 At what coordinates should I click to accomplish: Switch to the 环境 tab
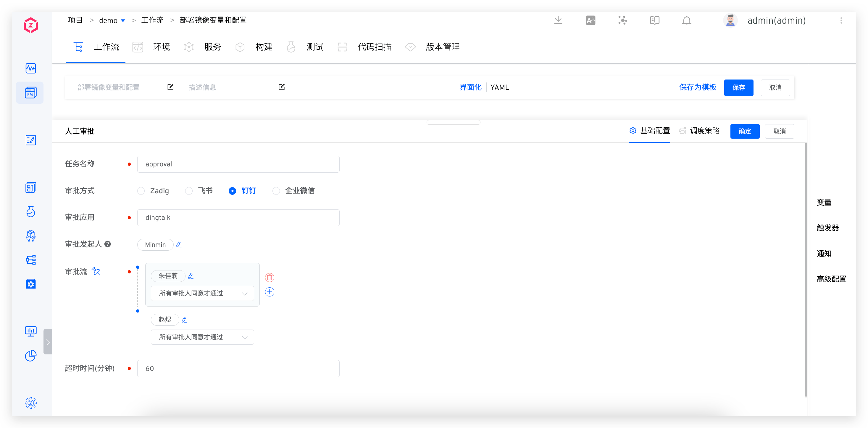162,47
